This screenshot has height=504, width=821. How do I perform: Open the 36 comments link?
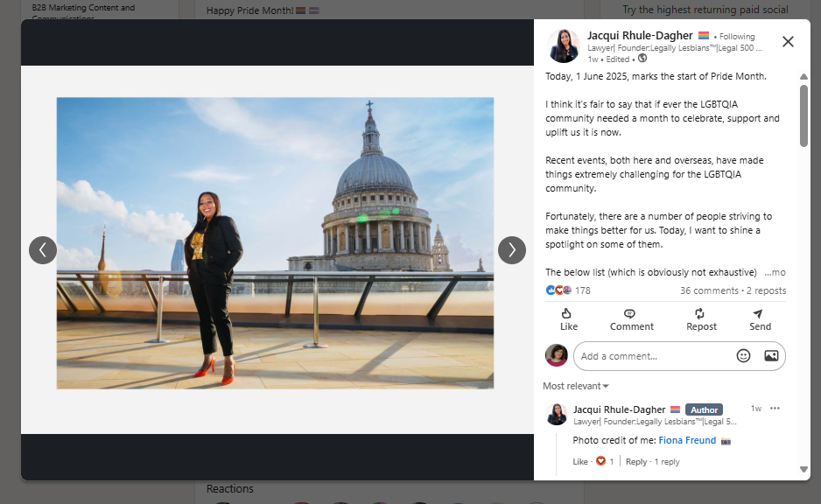709,290
